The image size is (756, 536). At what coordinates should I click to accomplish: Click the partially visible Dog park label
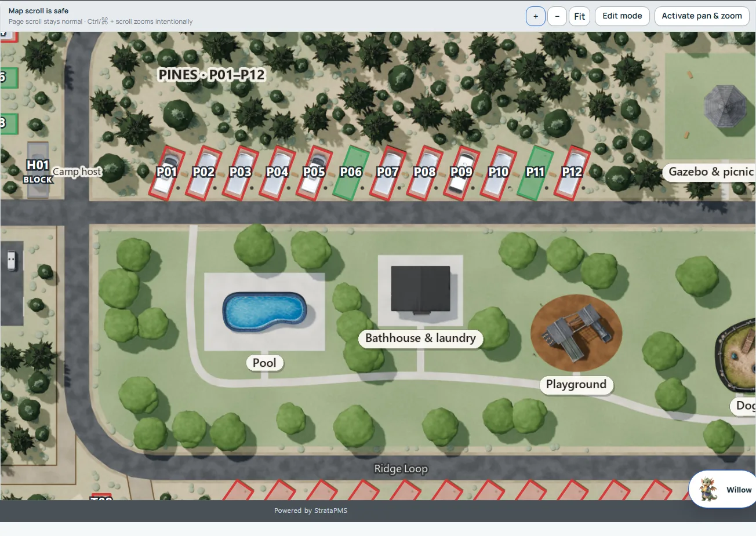pos(744,406)
